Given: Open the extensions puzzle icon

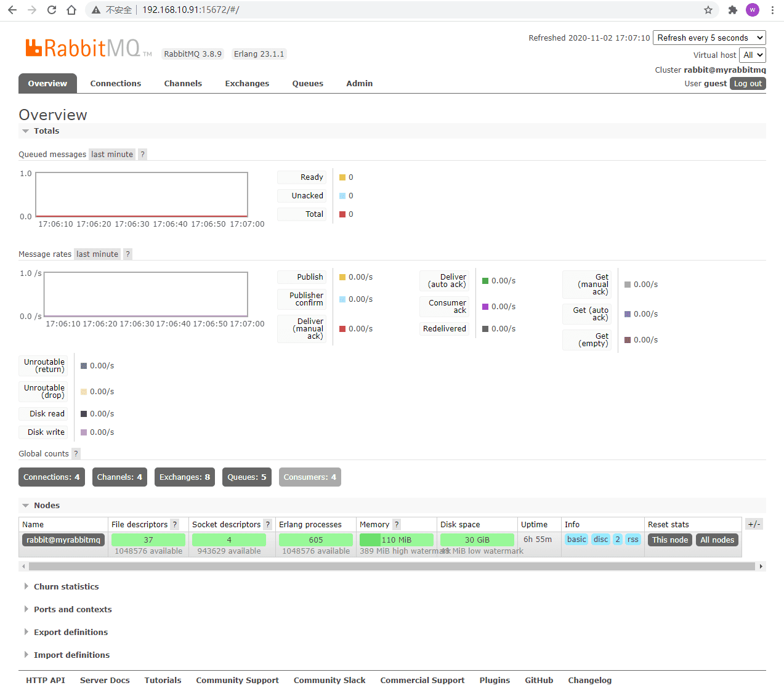Looking at the screenshot, I should [x=732, y=10].
